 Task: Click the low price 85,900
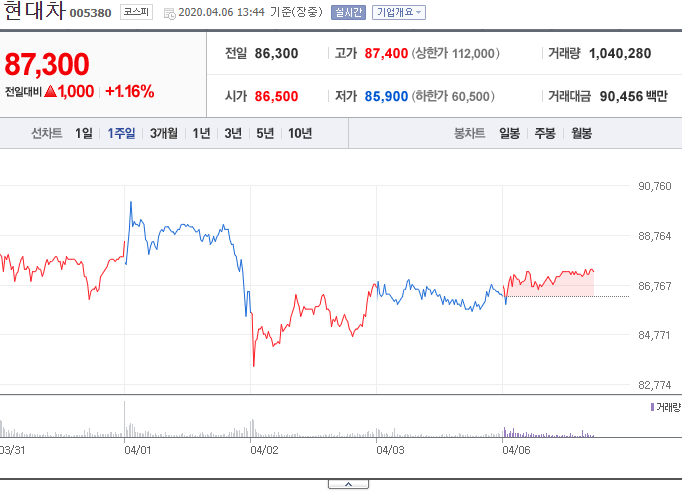tap(386, 96)
